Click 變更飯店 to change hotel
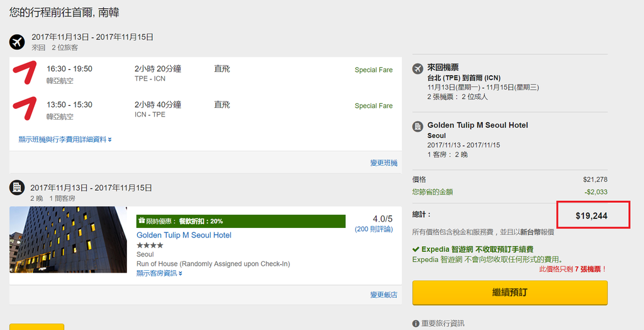This screenshot has height=330, width=644. tap(384, 295)
